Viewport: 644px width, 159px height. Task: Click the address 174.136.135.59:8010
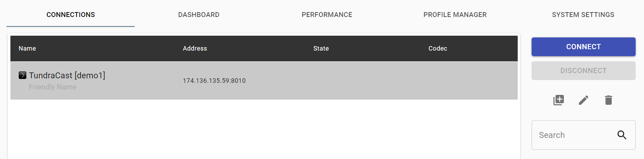click(x=214, y=81)
